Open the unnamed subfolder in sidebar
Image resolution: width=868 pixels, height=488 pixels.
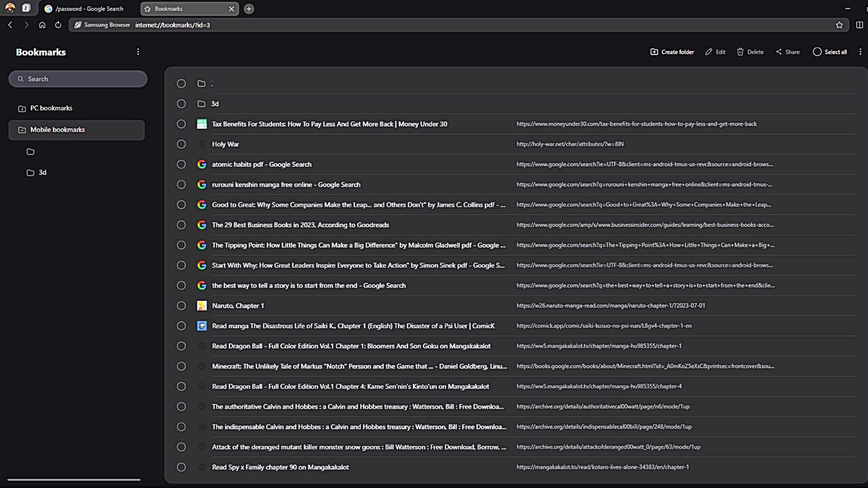[31, 151]
